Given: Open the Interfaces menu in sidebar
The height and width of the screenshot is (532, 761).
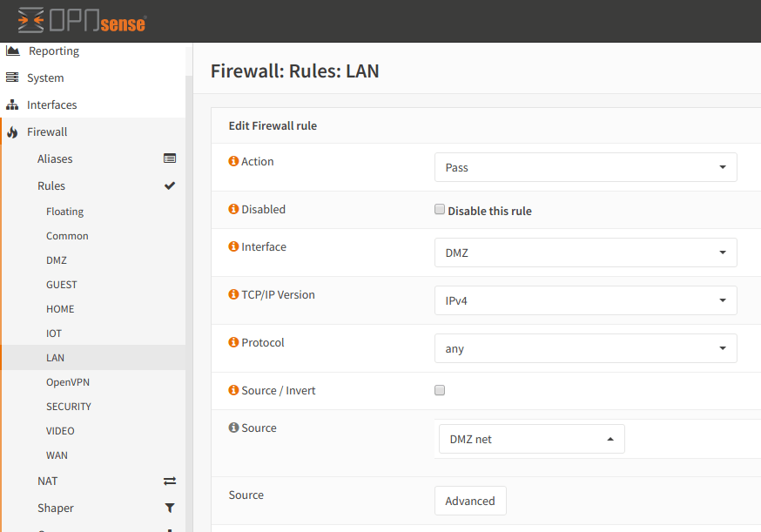Looking at the screenshot, I should [x=51, y=104].
